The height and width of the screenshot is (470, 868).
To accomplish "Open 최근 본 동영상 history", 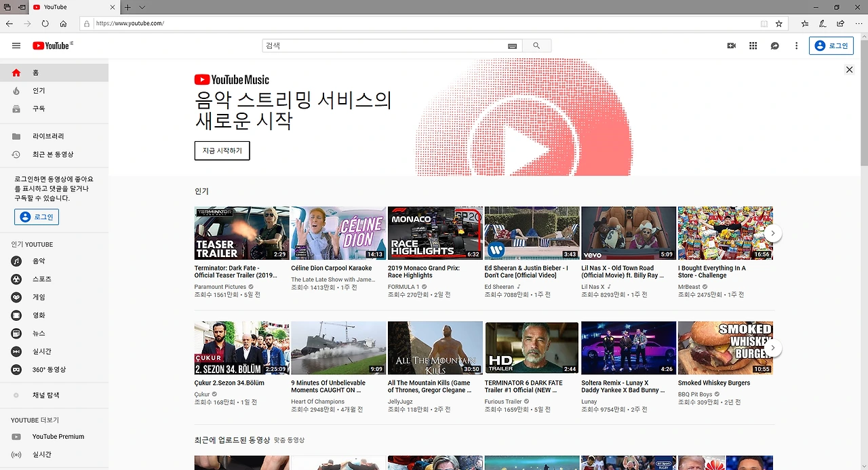I will [x=54, y=155].
